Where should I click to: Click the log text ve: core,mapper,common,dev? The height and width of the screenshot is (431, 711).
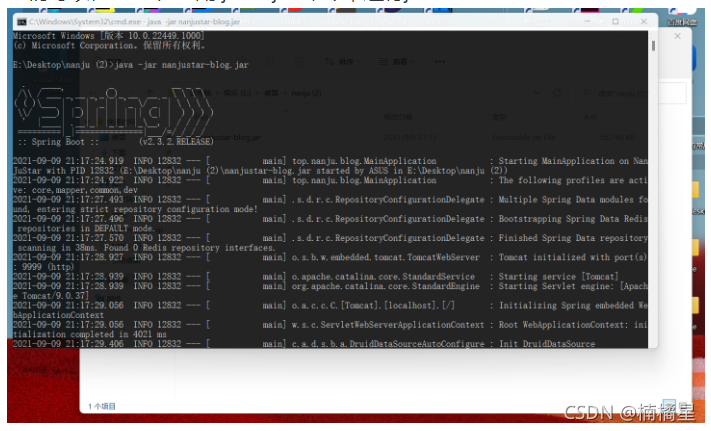[x=75, y=190]
